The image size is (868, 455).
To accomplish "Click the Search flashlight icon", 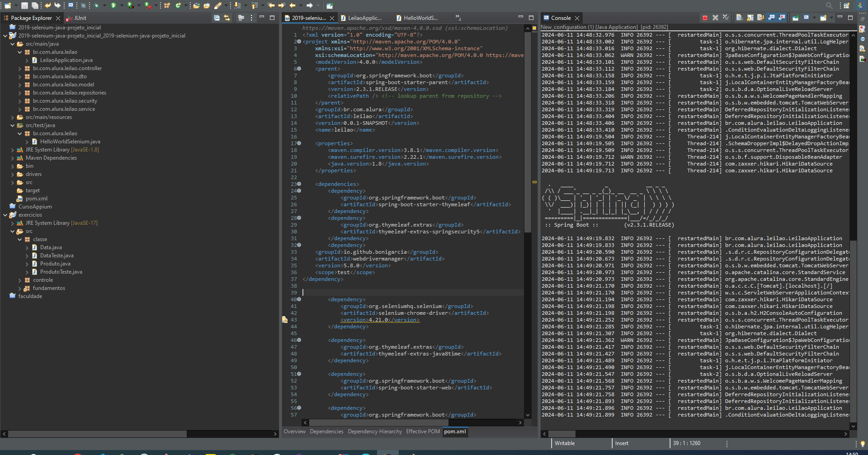I will [218, 5].
